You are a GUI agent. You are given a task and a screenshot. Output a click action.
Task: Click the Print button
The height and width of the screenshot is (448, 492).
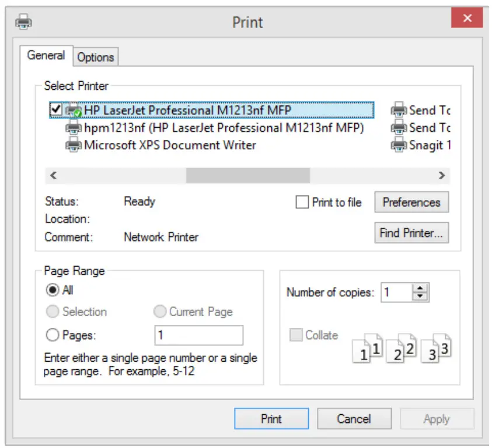(271, 418)
